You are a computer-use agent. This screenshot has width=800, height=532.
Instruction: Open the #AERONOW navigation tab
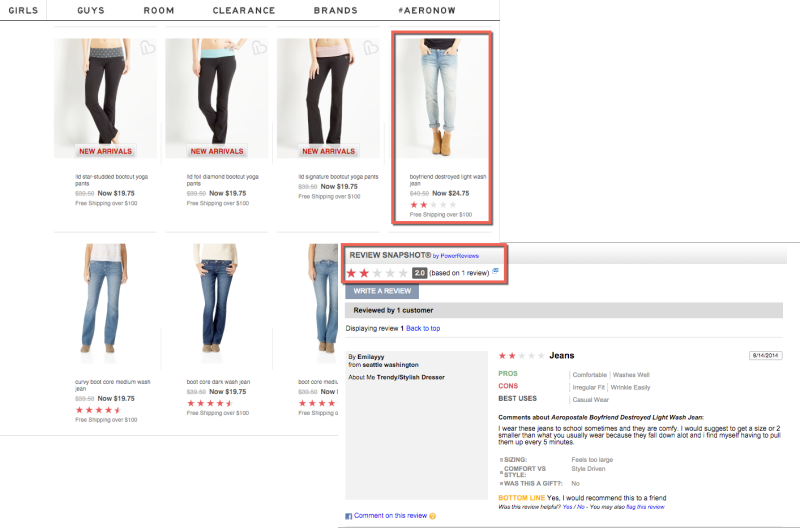point(427,10)
